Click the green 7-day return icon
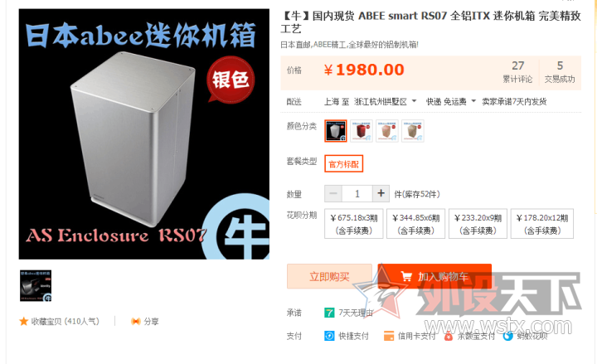 point(329,313)
